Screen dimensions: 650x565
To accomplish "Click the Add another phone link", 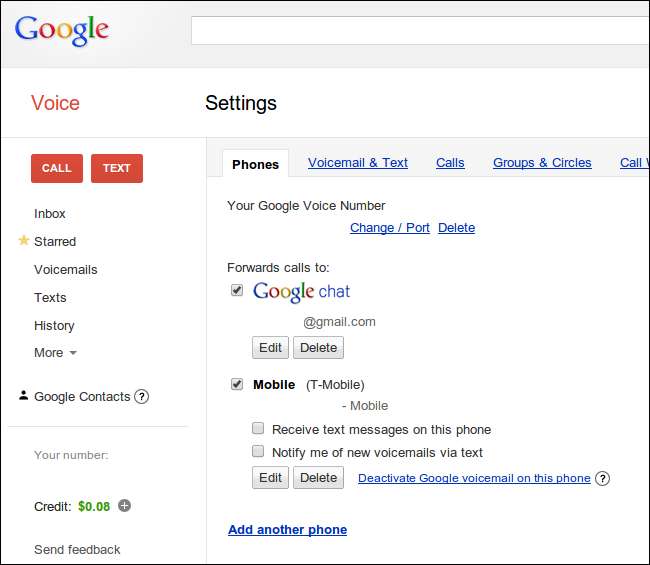I will 287,530.
